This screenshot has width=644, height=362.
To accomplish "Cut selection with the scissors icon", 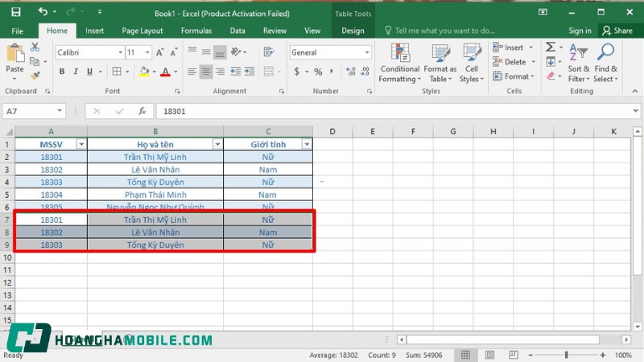I will pos(35,47).
